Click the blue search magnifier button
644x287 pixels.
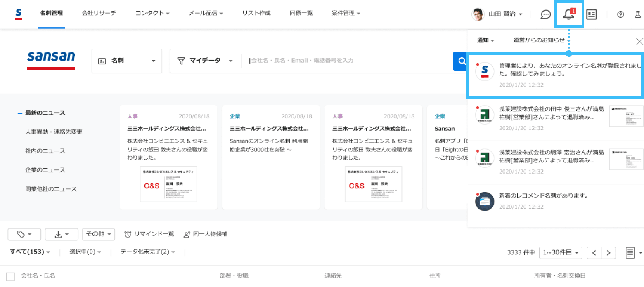coord(460,61)
